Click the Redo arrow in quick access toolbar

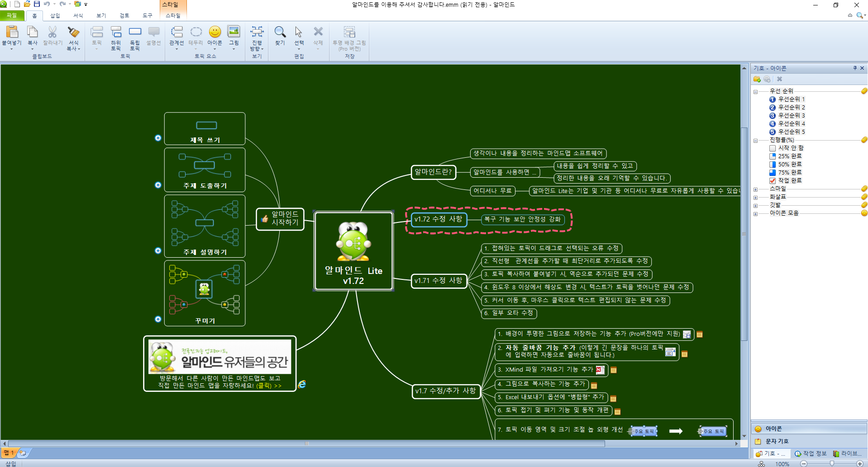62,4
